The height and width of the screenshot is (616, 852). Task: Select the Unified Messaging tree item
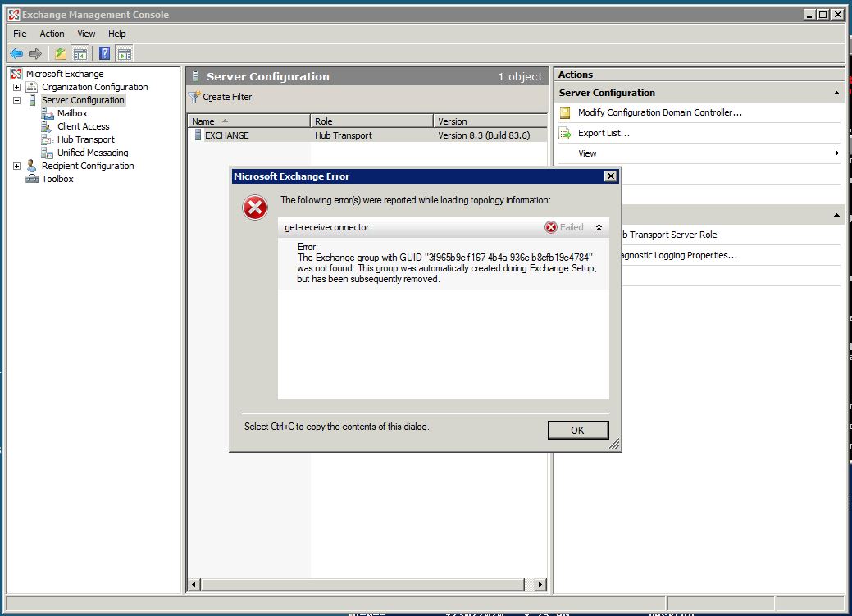pos(93,153)
